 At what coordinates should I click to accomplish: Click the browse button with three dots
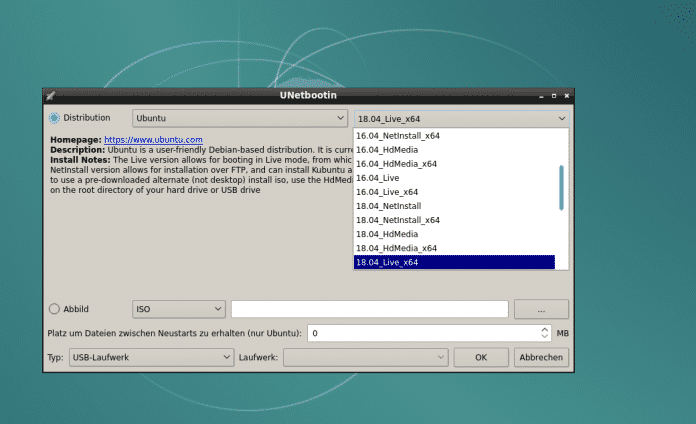point(541,309)
